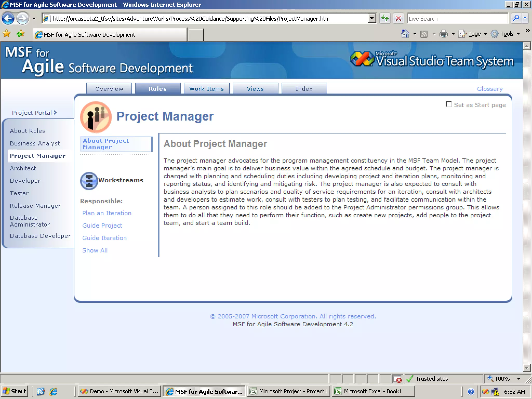Click the Add to Favorites icon

point(20,34)
